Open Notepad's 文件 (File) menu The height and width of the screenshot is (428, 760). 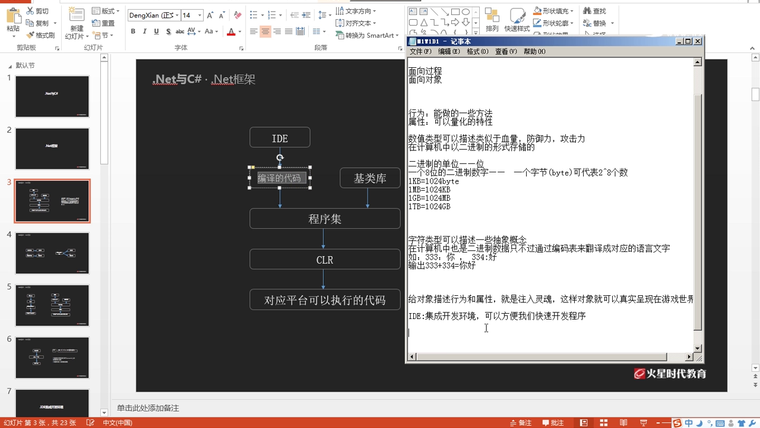(420, 52)
